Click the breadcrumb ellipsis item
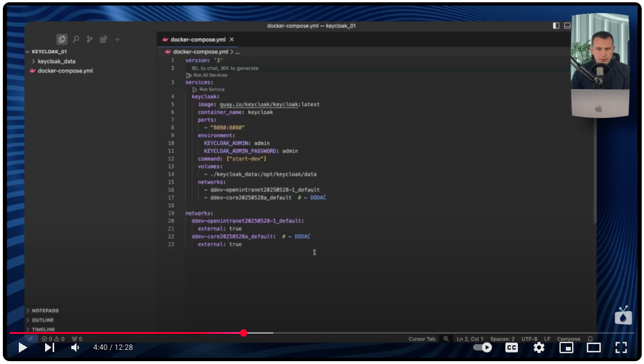 click(x=237, y=52)
